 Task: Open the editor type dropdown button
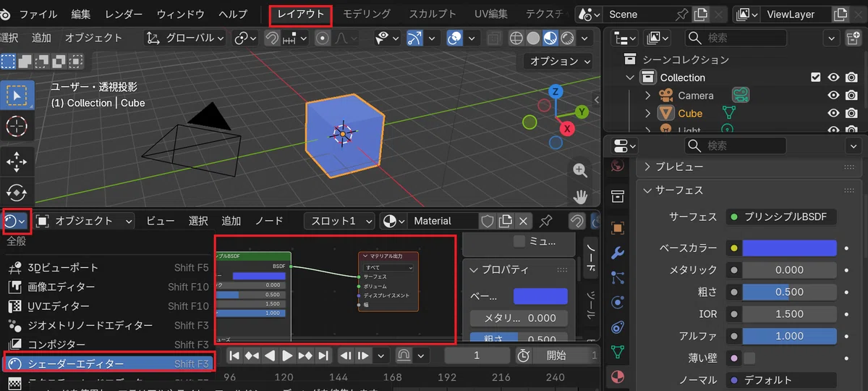coord(15,221)
